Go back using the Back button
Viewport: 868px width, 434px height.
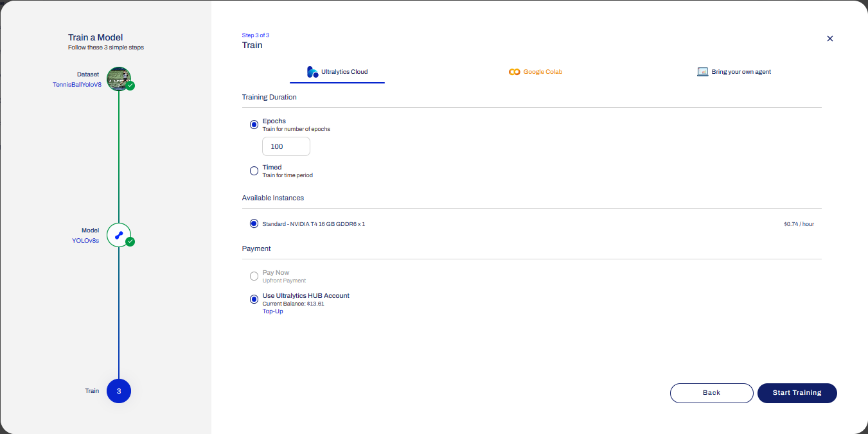tap(711, 393)
